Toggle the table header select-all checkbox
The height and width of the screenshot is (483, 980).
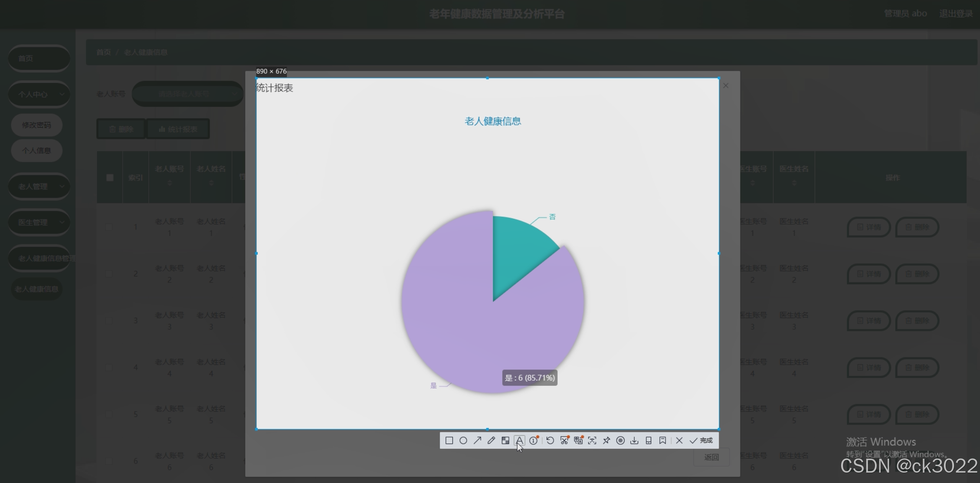(110, 177)
